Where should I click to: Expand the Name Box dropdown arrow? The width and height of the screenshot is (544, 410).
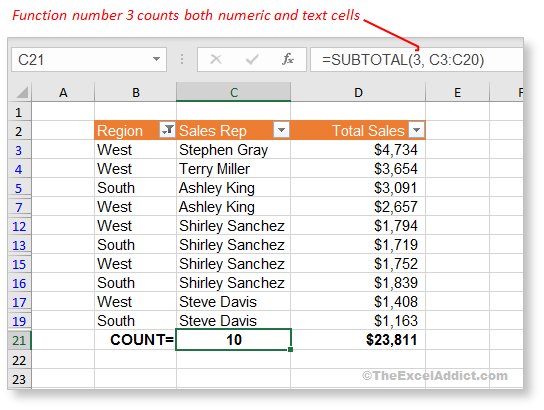point(156,59)
